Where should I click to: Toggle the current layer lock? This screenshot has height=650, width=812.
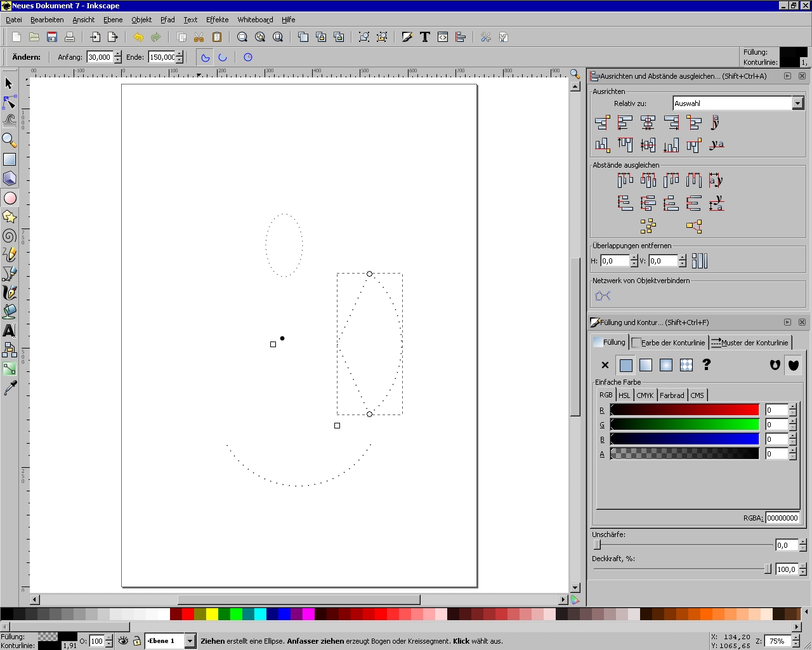coord(136,641)
